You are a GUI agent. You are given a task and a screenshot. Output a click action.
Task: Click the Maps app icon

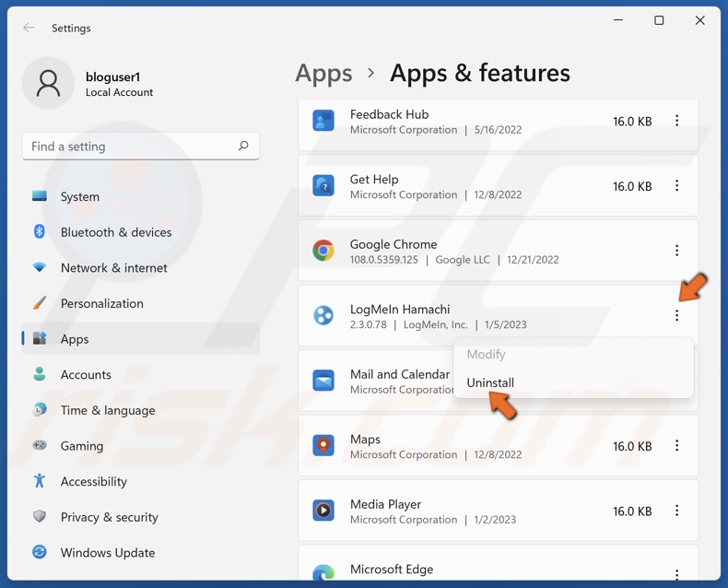click(323, 446)
